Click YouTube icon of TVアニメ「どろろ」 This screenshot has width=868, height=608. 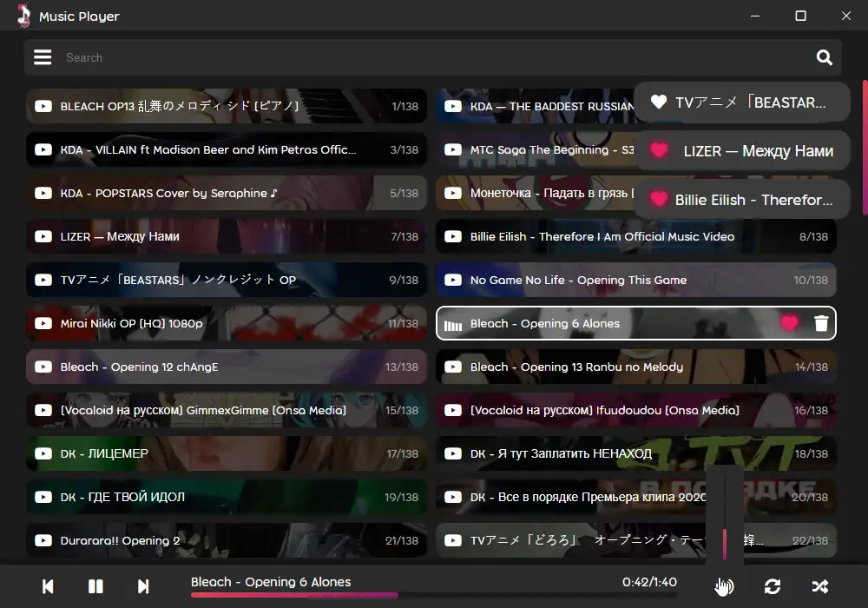point(453,540)
